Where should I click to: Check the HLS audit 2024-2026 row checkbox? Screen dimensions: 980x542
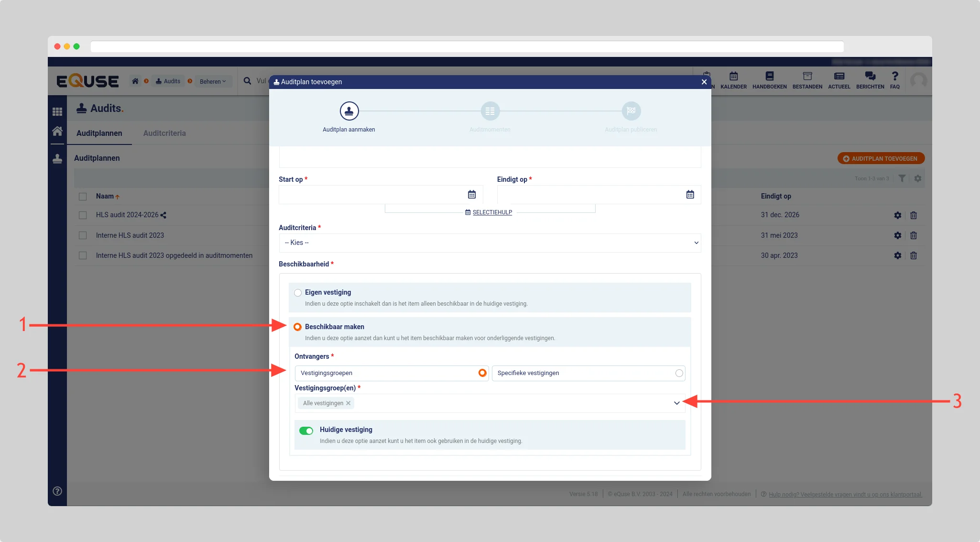coord(83,215)
